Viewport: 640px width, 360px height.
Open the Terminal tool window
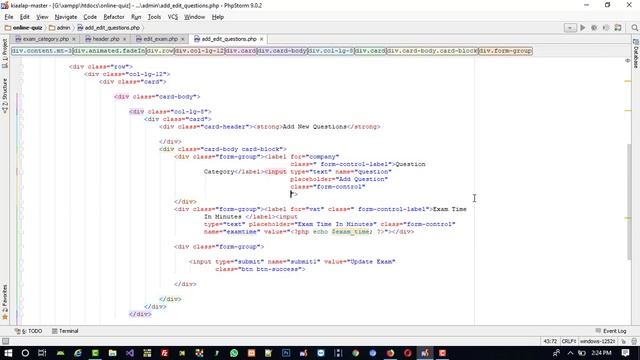click(x=65, y=331)
